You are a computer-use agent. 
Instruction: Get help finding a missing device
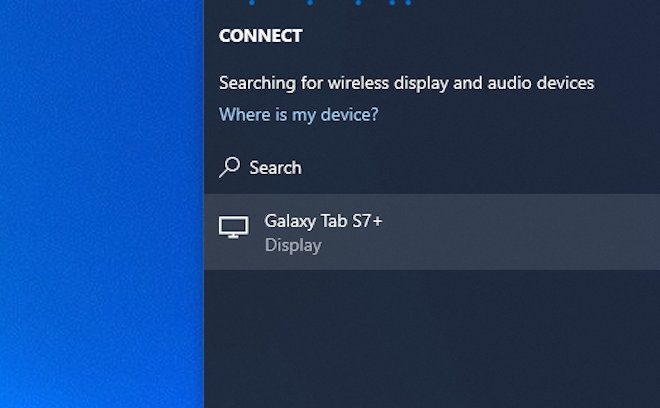pyautogui.click(x=298, y=115)
